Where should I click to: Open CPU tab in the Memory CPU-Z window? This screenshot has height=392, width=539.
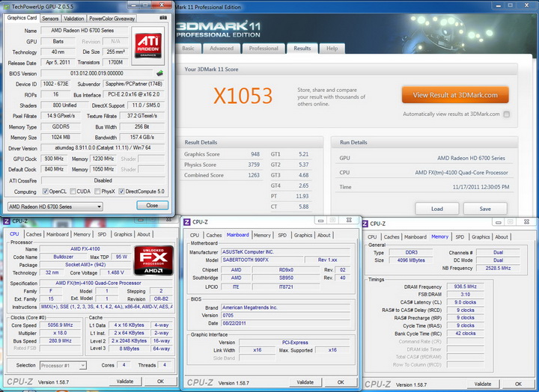(372, 237)
